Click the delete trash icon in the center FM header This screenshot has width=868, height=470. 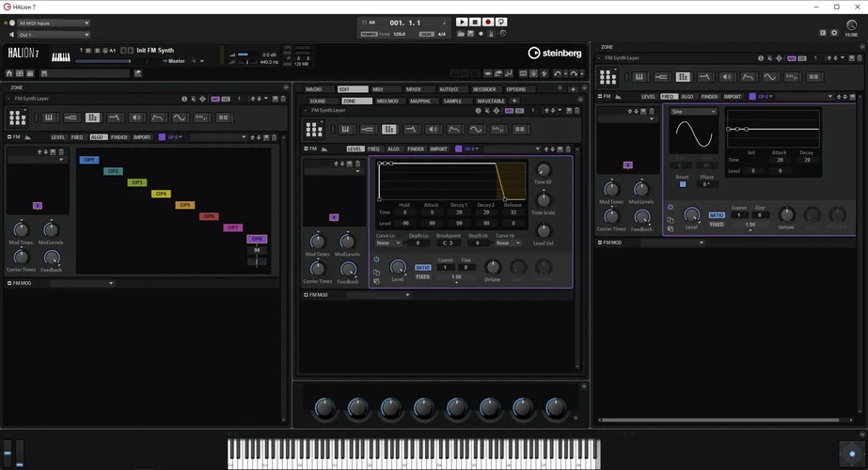[568, 149]
